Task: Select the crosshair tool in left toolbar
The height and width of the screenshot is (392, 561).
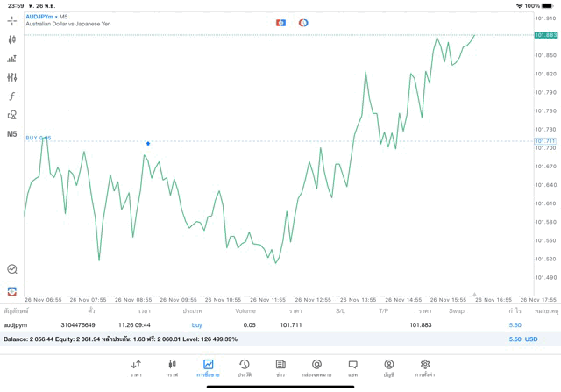Action: [12, 20]
